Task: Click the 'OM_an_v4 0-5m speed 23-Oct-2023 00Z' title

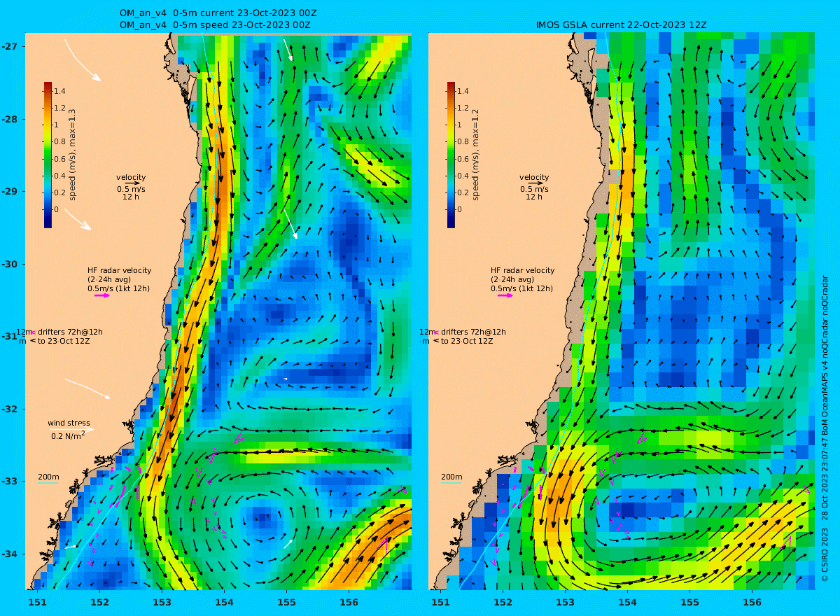Action: pyautogui.click(x=215, y=24)
